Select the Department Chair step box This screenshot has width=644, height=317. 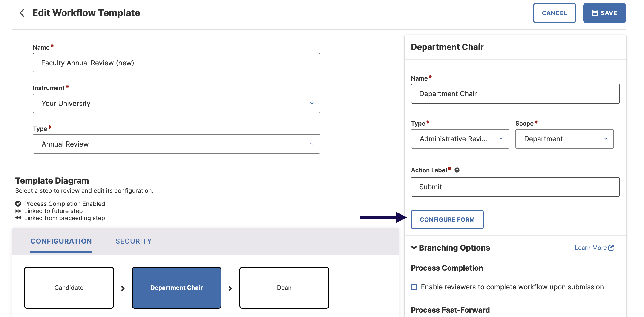click(176, 288)
